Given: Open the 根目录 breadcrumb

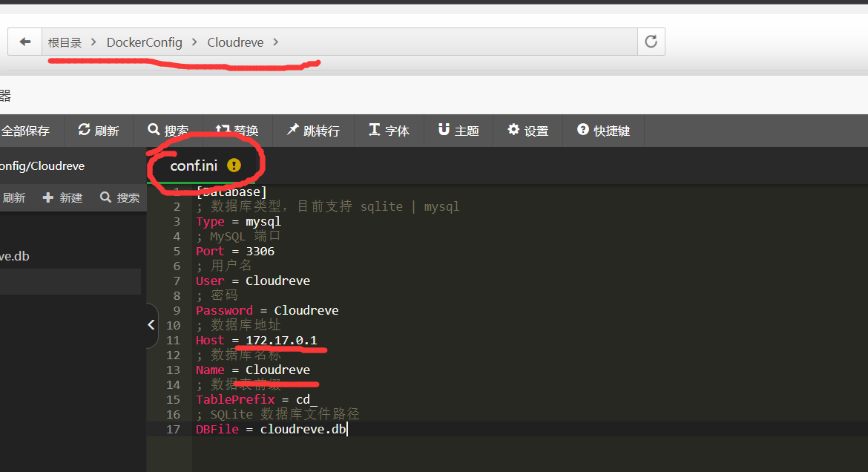Looking at the screenshot, I should click(x=65, y=42).
